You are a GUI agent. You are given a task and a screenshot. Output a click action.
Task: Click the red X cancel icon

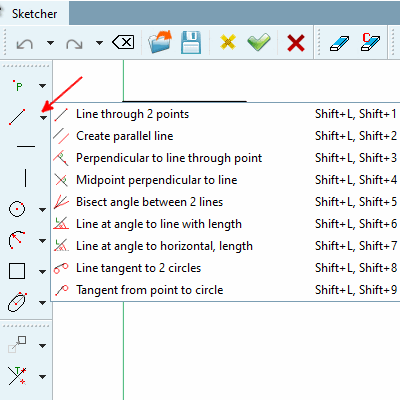[x=296, y=43]
